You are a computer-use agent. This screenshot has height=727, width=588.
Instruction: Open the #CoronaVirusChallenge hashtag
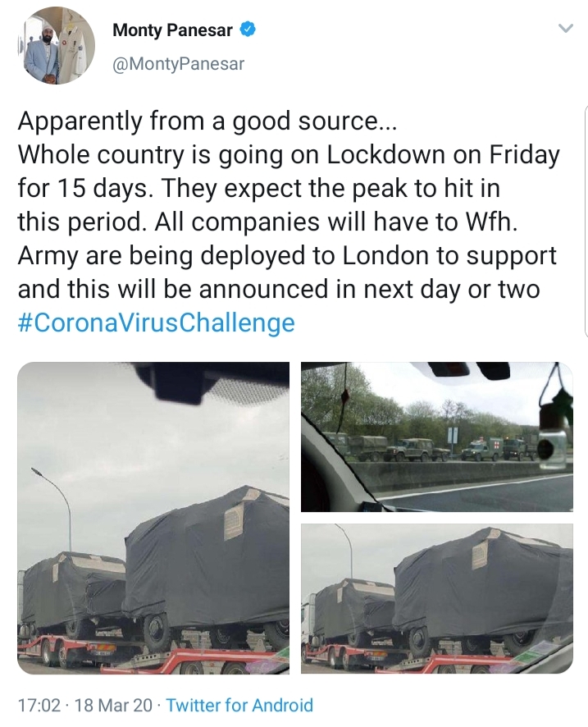(156, 322)
